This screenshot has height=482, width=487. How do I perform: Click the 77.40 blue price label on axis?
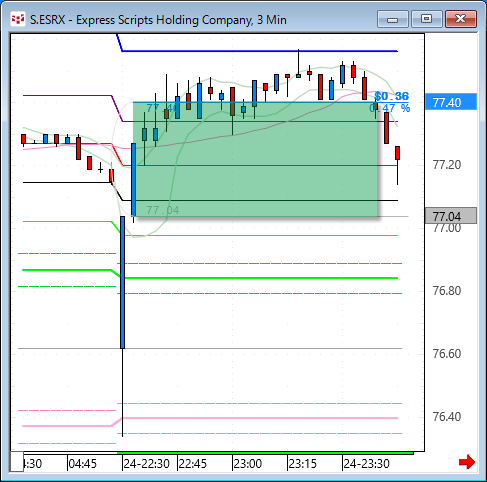coord(451,102)
